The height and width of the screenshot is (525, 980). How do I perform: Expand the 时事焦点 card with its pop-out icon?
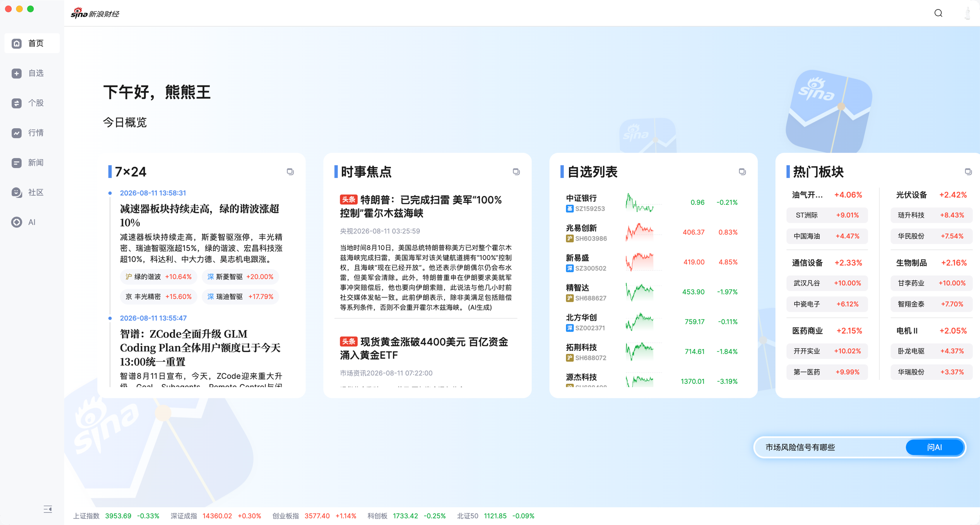516,172
